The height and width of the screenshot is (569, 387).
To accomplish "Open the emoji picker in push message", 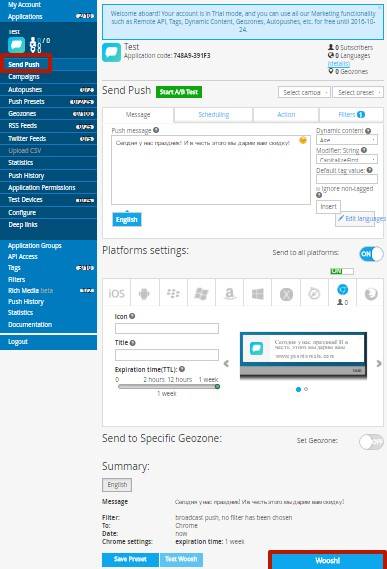I will coord(303,140).
